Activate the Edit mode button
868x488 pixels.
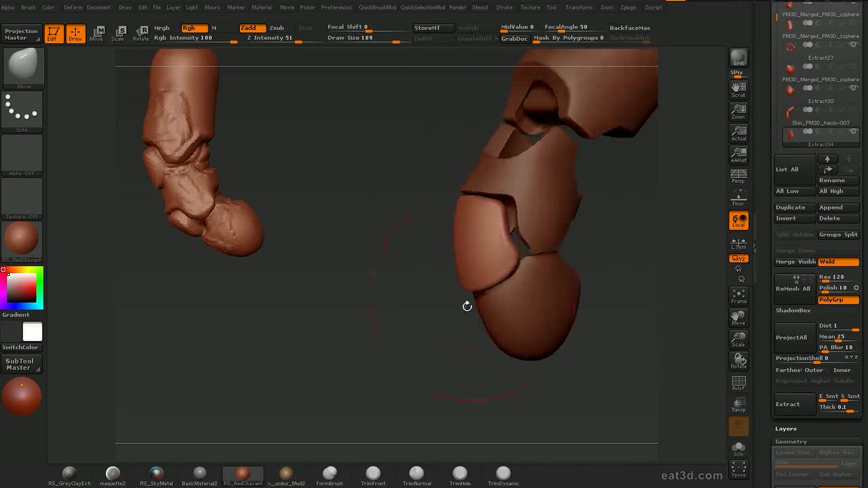click(54, 33)
